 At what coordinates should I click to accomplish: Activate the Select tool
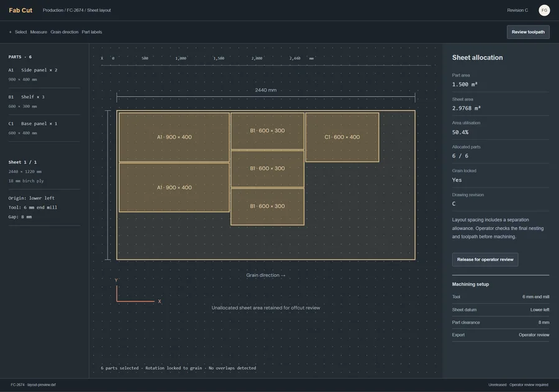click(x=20, y=32)
